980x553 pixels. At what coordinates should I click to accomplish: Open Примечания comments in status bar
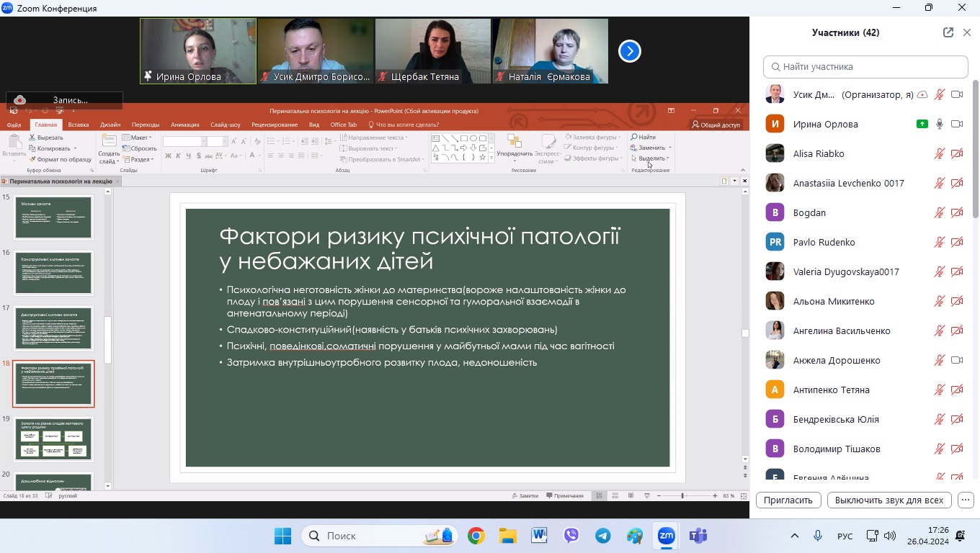tap(565, 495)
